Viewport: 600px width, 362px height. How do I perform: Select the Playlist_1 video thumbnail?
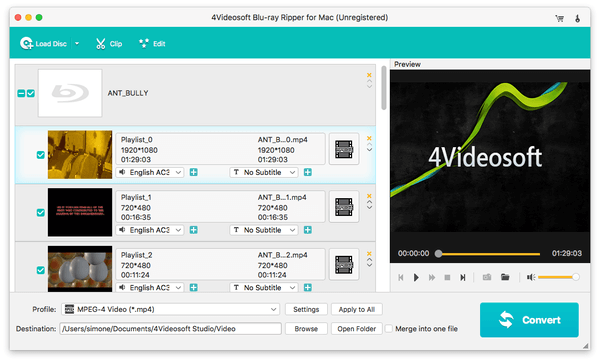tap(80, 212)
